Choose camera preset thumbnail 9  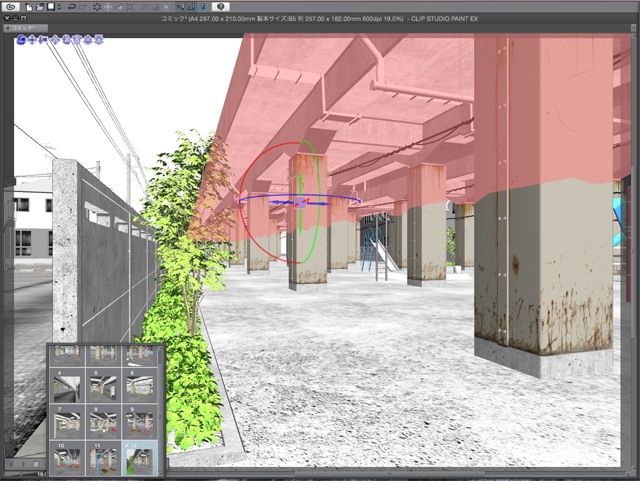140,422
